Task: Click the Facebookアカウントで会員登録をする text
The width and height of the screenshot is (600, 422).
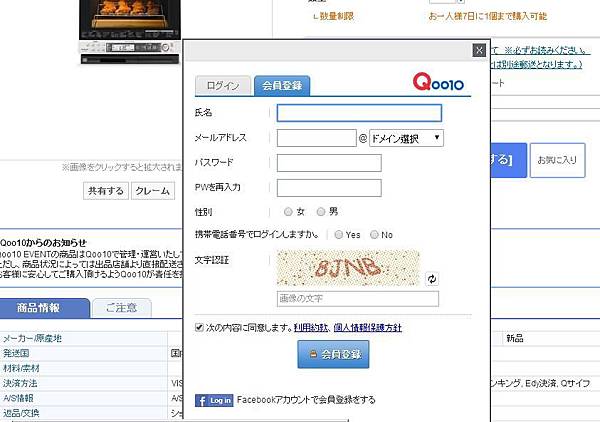Action: (306, 400)
